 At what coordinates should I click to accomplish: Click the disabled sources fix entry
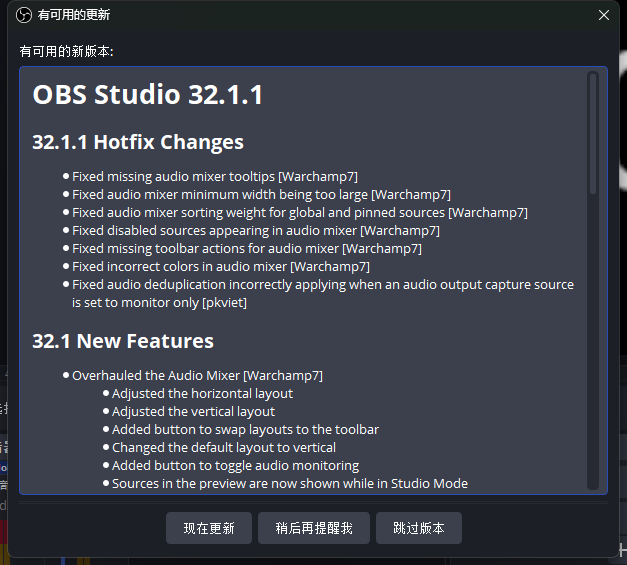(x=256, y=230)
